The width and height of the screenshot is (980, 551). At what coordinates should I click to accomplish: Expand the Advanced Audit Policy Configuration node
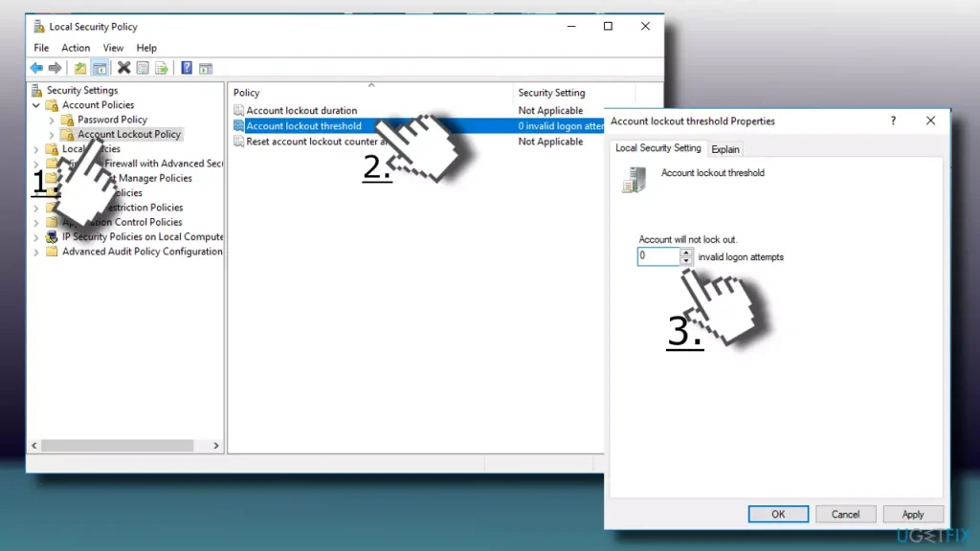point(36,252)
